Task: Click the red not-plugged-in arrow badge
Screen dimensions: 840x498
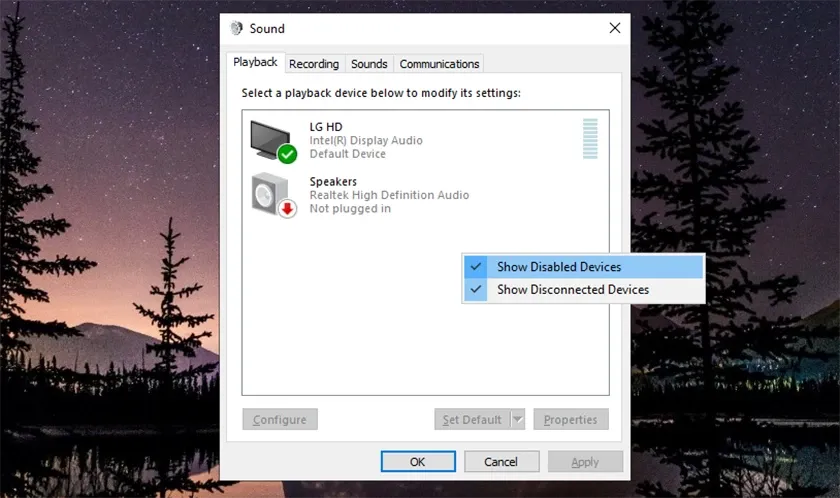Action: click(288, 208)
